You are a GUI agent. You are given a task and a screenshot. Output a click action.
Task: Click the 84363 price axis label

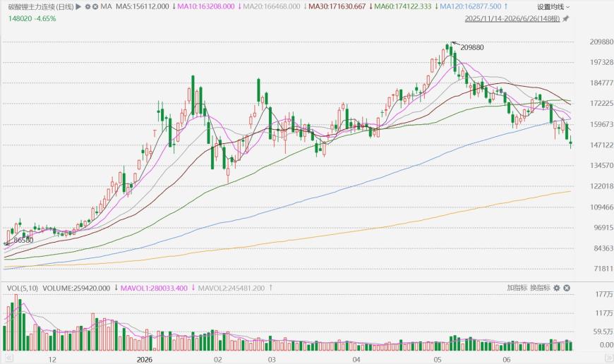(603, 248)
